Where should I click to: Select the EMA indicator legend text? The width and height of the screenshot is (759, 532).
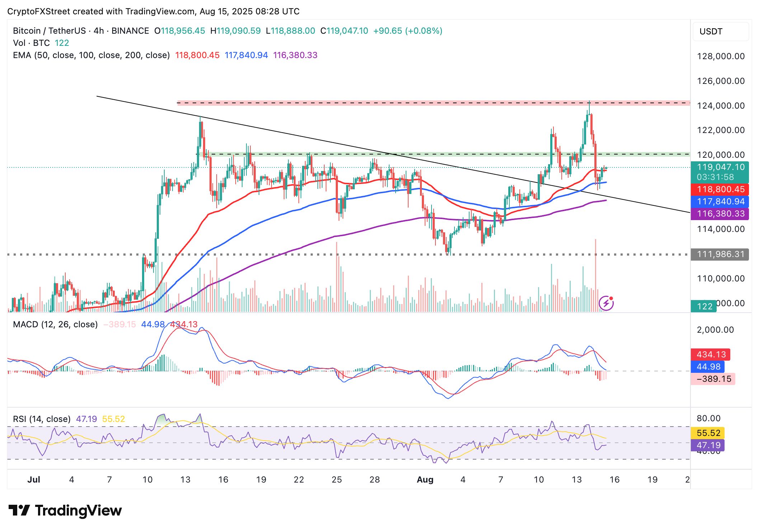point(91,55)
